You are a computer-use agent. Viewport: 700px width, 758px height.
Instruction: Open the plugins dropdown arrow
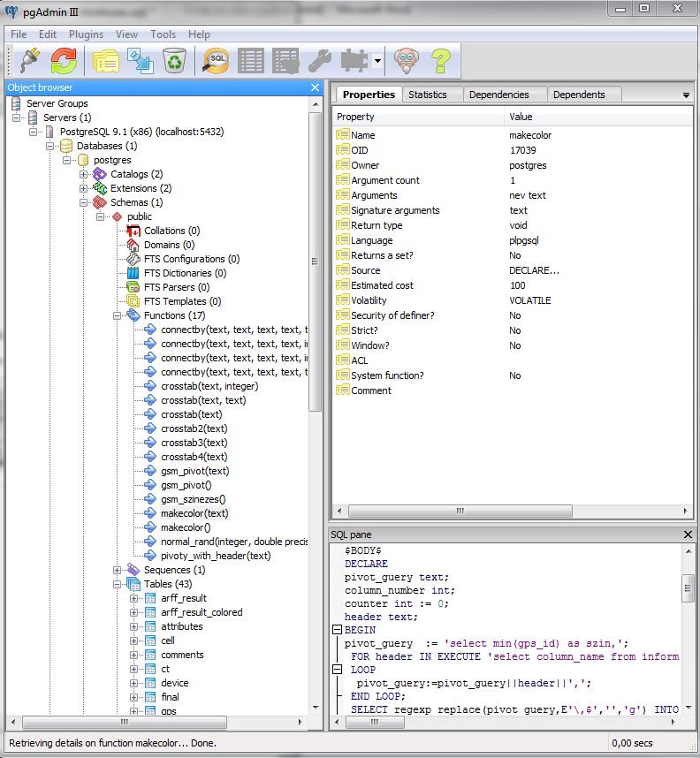[377, 61]
